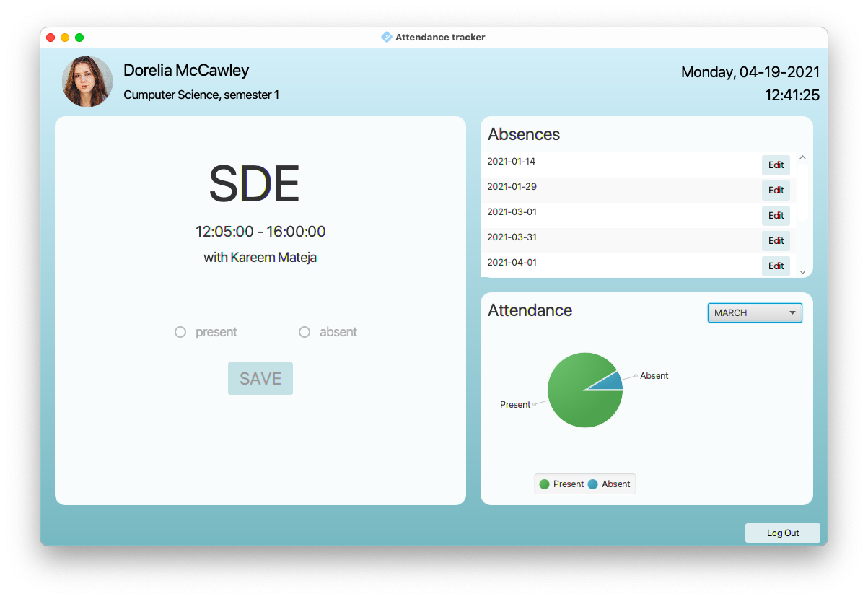The width and height of the screenshot is (868, 599).
Task: Click the 2021-03-31 absence date
Action: click(512, 237)
